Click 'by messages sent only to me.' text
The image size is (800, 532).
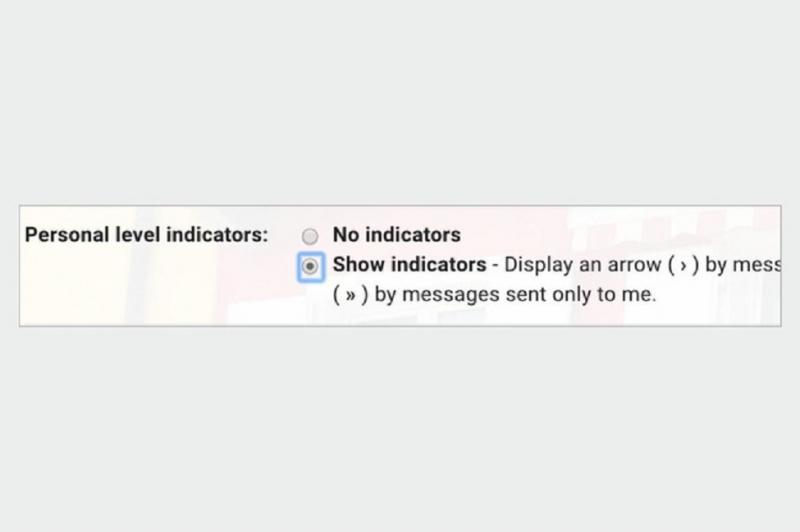point(515,294)
